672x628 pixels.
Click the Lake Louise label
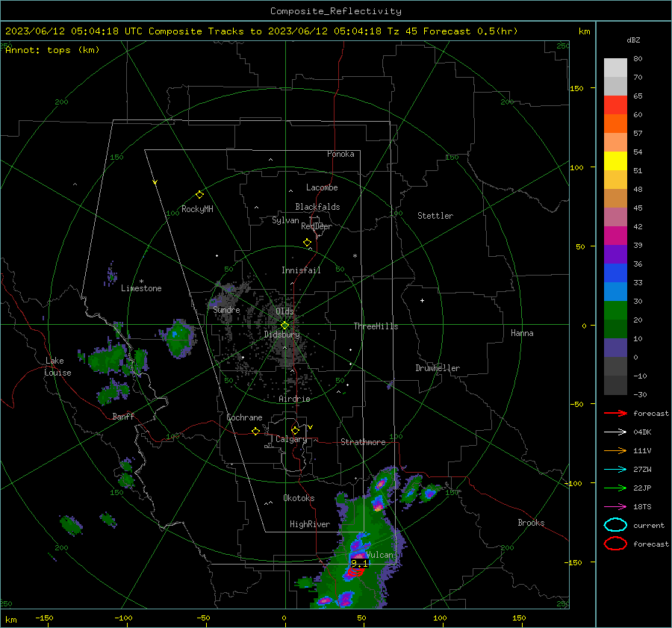point(57,367)
